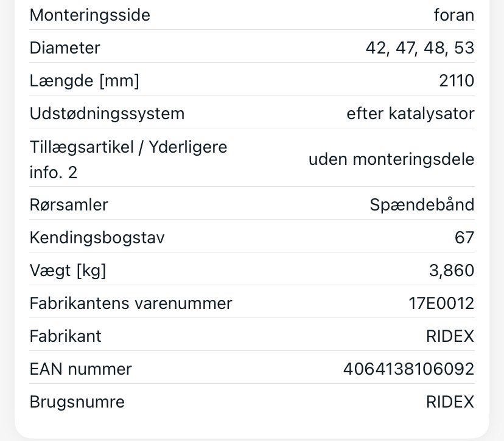Click the Rørsamler label
Viewport: 504px width, 441px height.
click(68, 204)
